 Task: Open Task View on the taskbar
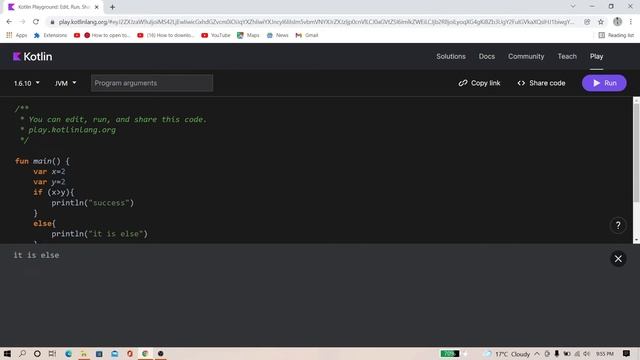click(x=52, y=353)
